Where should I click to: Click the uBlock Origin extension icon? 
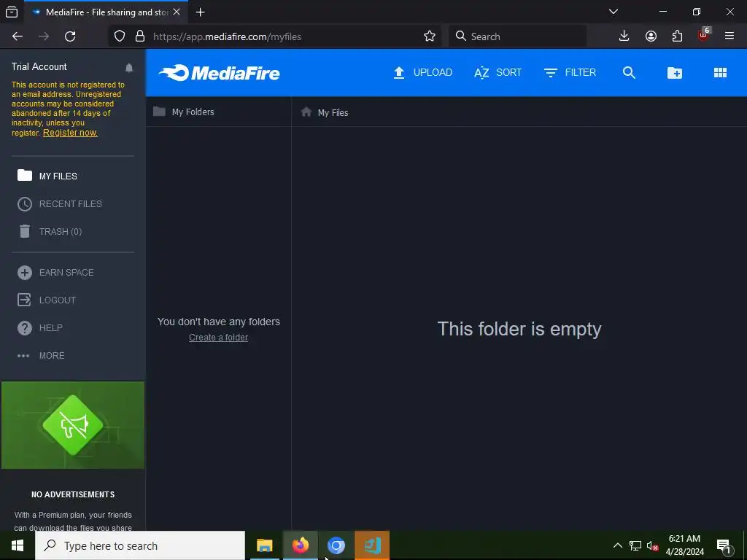point(704,35)
